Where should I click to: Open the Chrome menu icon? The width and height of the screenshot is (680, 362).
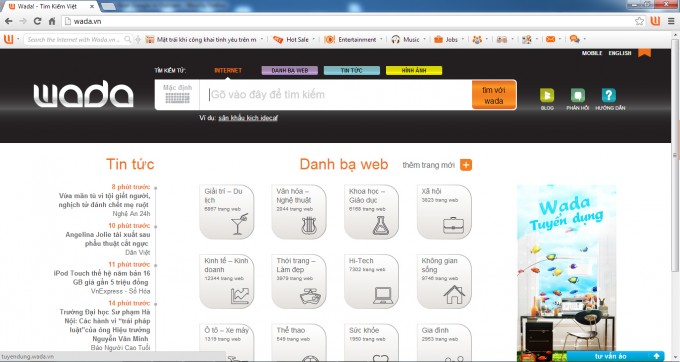click(670, 21)
